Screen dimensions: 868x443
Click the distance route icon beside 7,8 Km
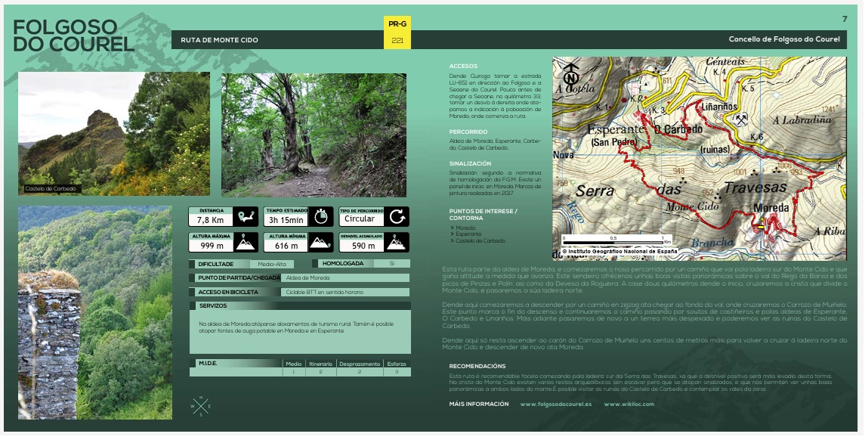(246, 217)
